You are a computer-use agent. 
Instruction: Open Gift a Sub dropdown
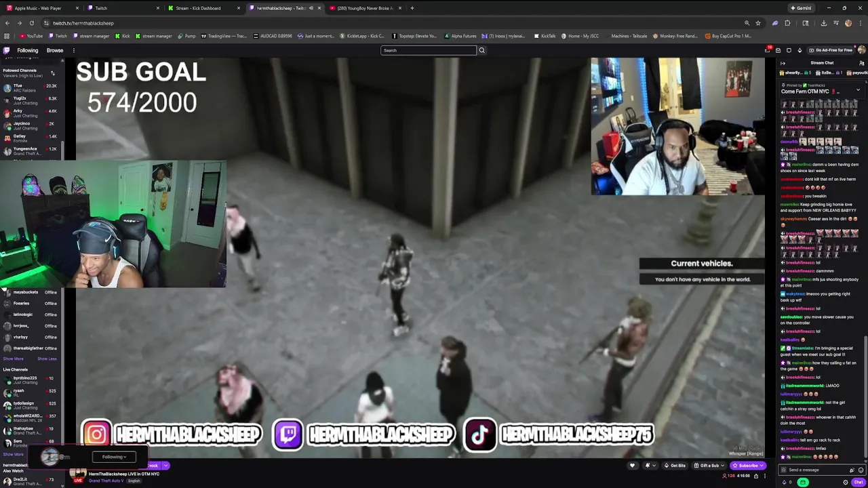(x=709, y=466)
